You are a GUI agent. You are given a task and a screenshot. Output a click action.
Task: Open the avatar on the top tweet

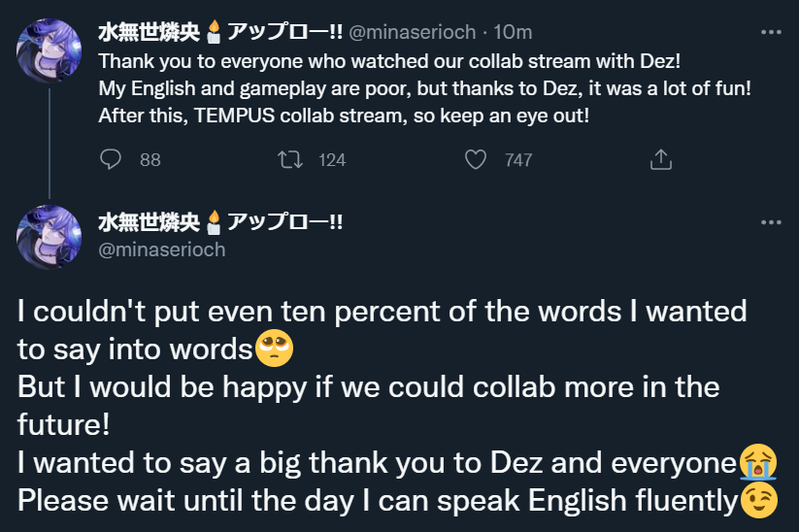49,49
